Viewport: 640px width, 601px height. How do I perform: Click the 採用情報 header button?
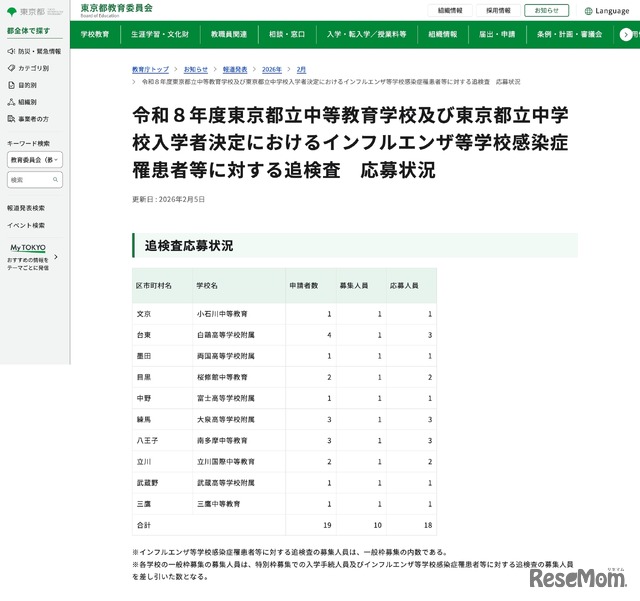498,10
